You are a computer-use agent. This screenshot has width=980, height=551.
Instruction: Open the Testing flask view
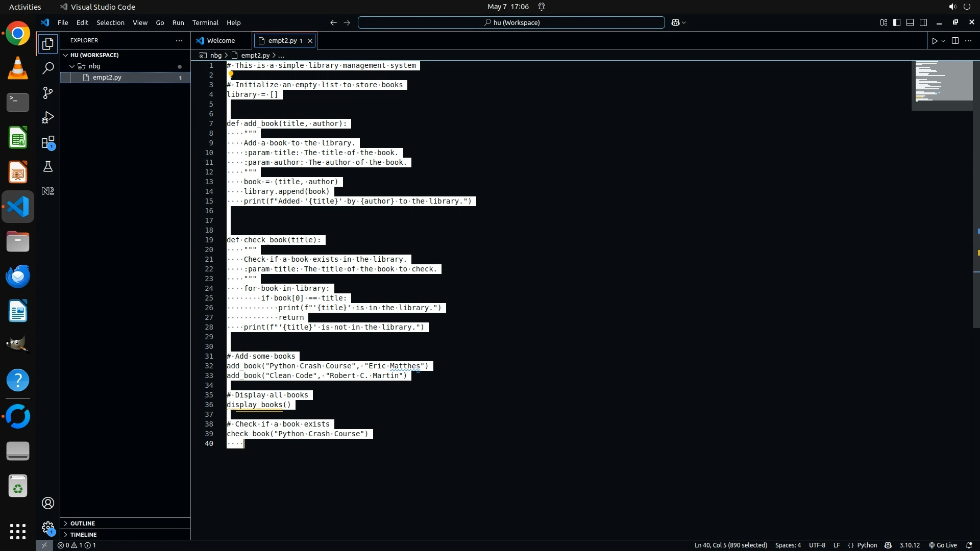coord(47,167)
